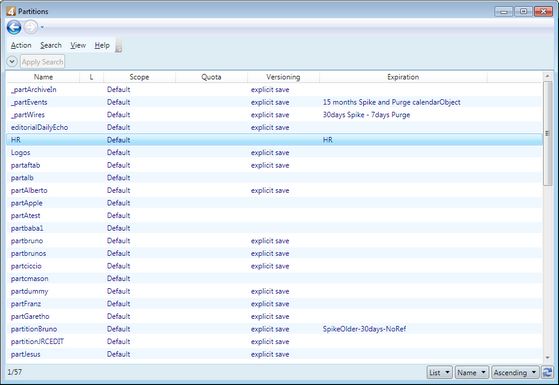Open the navigation history dropdown arrow

pyautogui.click(x=42, y=27)
